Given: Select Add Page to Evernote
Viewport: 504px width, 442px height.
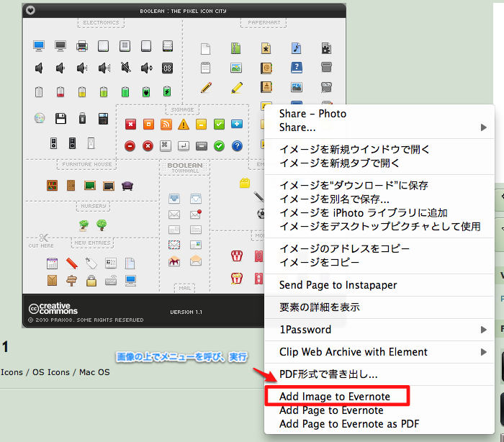Looking at the screenshot, I should [x=331, y=410].
